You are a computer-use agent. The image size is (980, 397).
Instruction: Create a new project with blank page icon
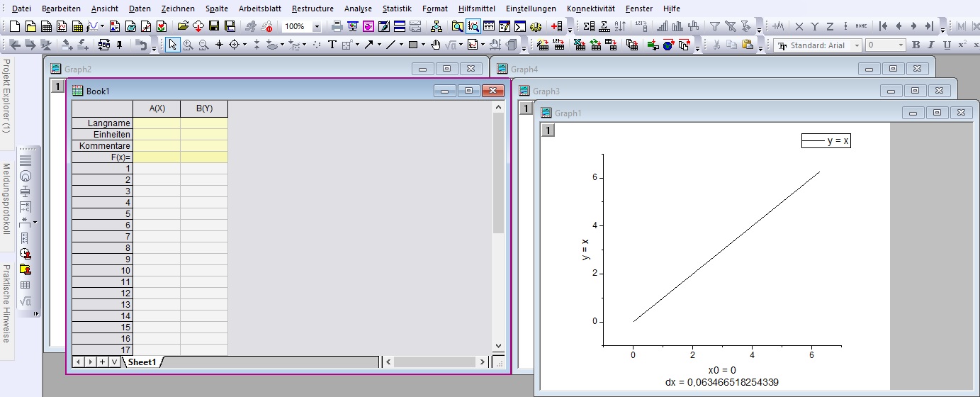[x=14, y=26]
